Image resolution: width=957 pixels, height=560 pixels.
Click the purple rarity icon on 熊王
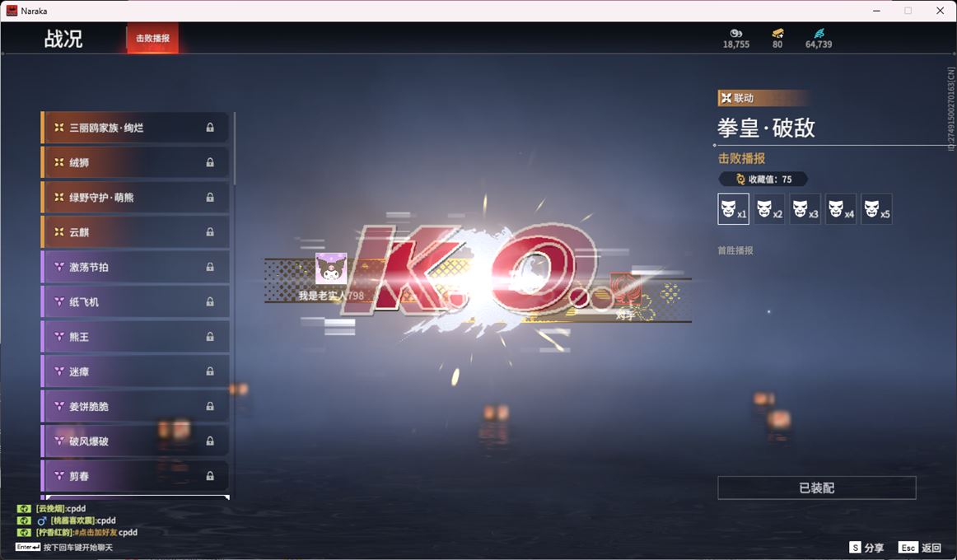coord(59,336)
